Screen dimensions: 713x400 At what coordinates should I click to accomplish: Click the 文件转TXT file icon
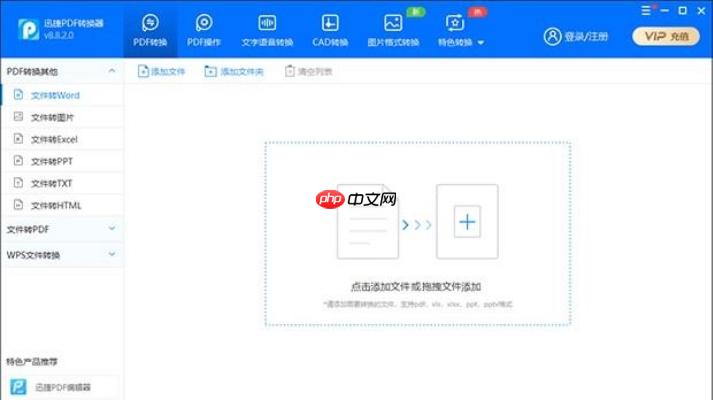click(18, 183)
